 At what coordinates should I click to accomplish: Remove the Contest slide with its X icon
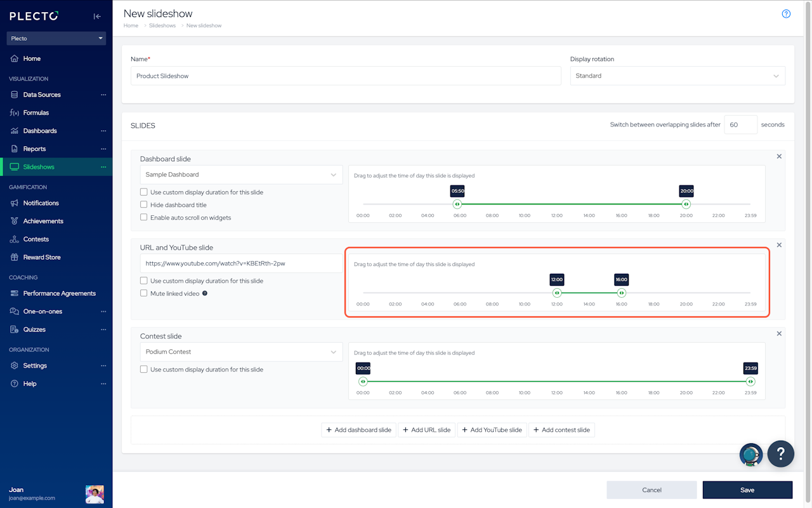[x=779, y=333]
